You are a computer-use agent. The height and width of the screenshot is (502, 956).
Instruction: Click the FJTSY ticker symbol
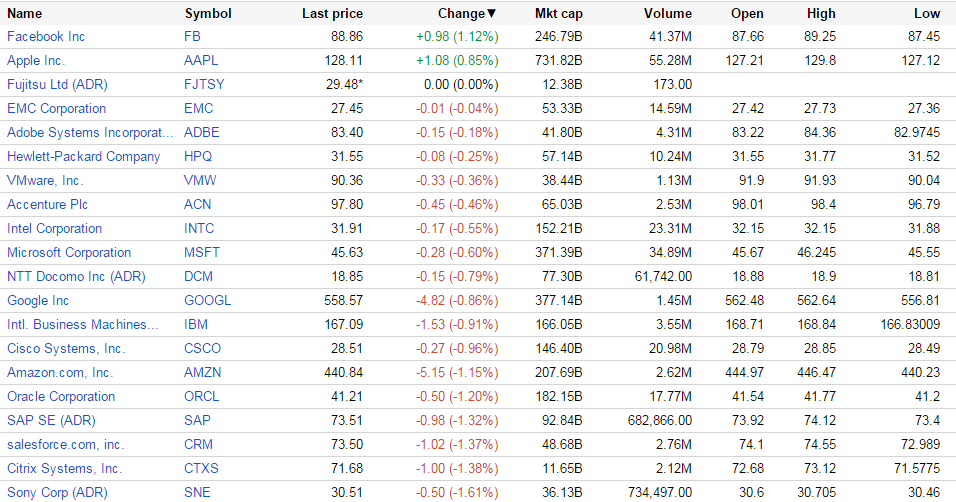205,84
